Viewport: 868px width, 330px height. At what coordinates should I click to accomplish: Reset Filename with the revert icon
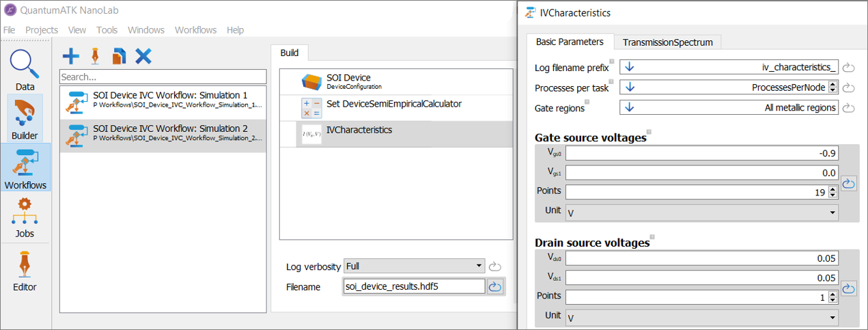tap(495, 287)
